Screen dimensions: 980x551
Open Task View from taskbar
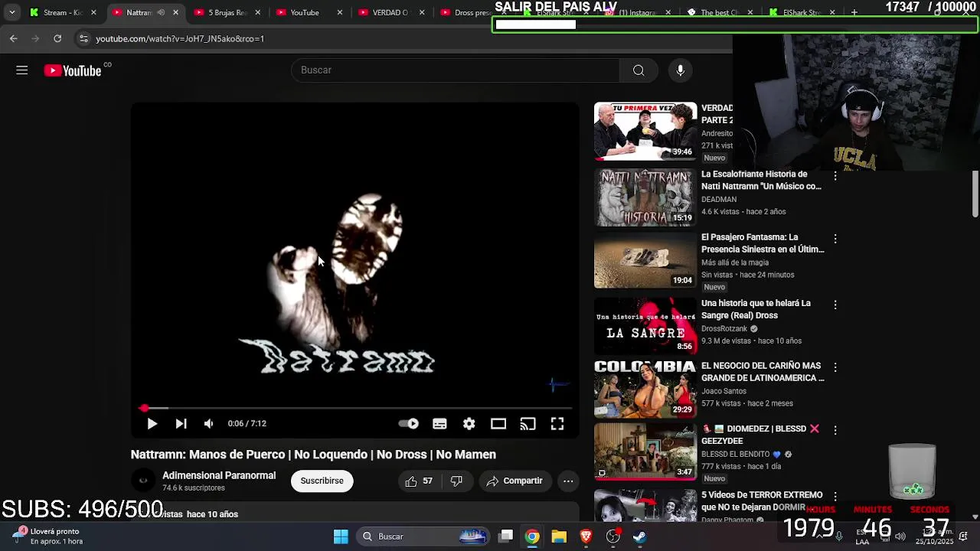(x=505, y=536)
